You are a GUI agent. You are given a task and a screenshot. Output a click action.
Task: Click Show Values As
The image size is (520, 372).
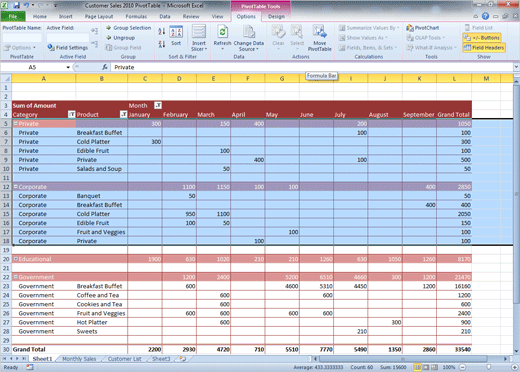[x=363, y=38]
